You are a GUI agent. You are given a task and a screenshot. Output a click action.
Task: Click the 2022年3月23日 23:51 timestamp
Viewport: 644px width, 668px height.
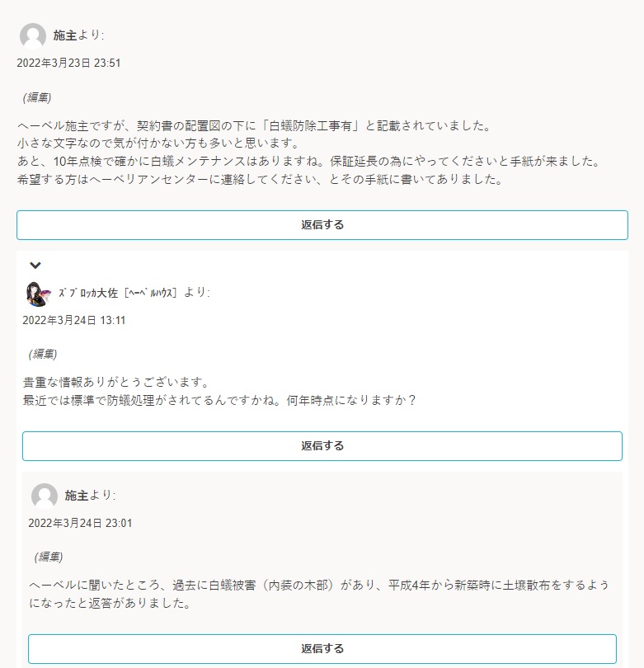tap(68, 63)
